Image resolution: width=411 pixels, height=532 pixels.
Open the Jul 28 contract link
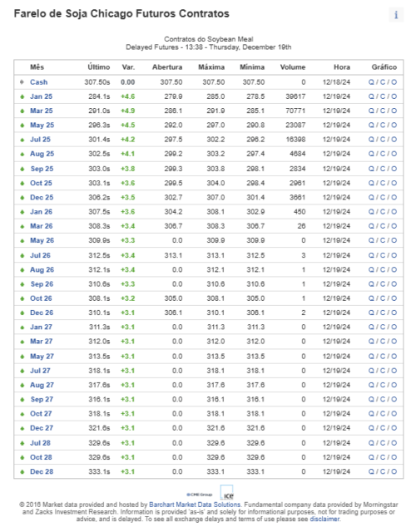[40, 443]
